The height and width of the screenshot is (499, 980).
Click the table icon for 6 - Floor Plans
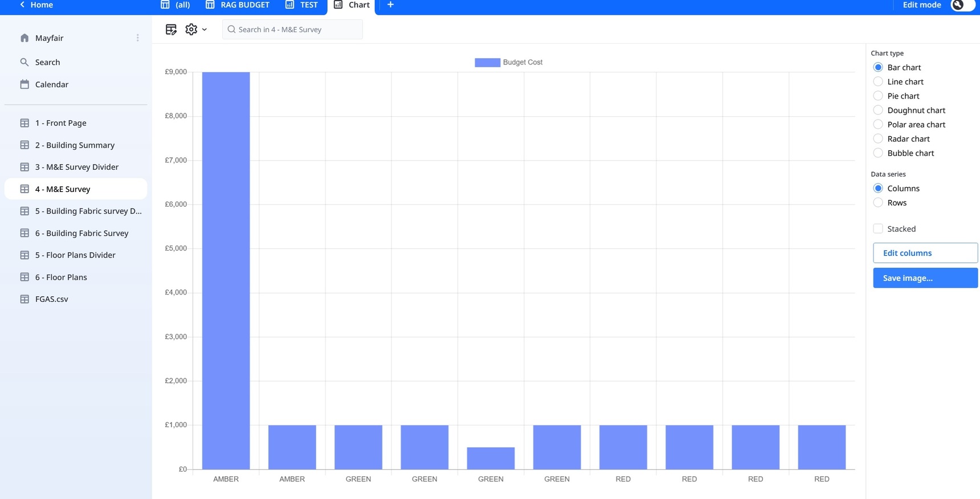pyautogui.click(x=24, y=277)
